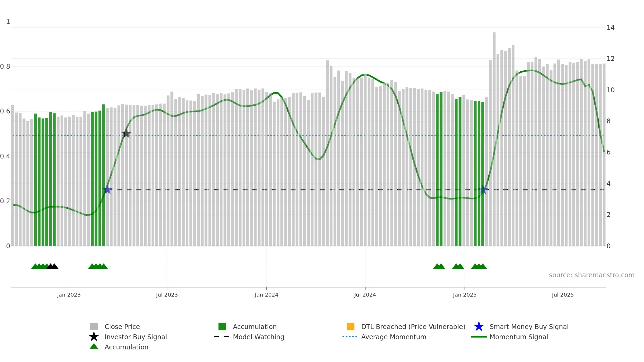Click the green Accumulation triangle legend icon
The image size is (644, 362).
pos(94,346)
